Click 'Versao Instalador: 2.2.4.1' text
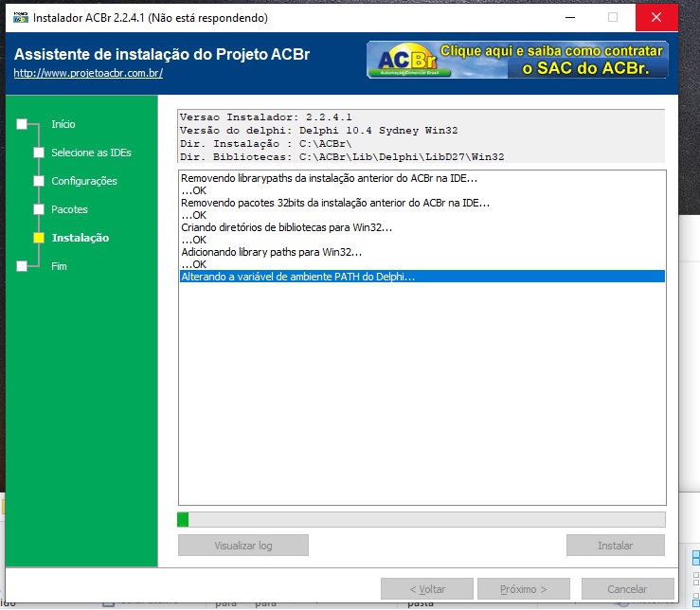 265,117
